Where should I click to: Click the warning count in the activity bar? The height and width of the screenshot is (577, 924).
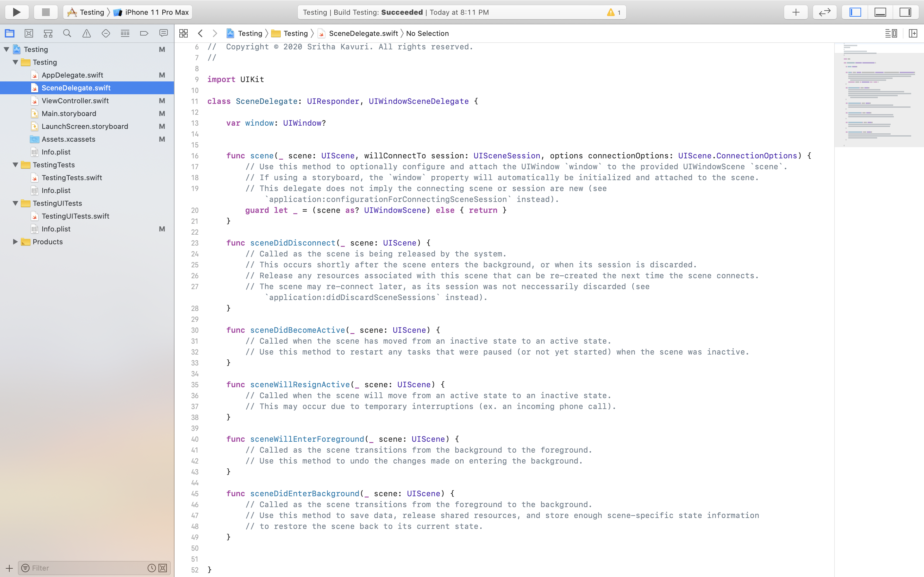coord(613,12)
